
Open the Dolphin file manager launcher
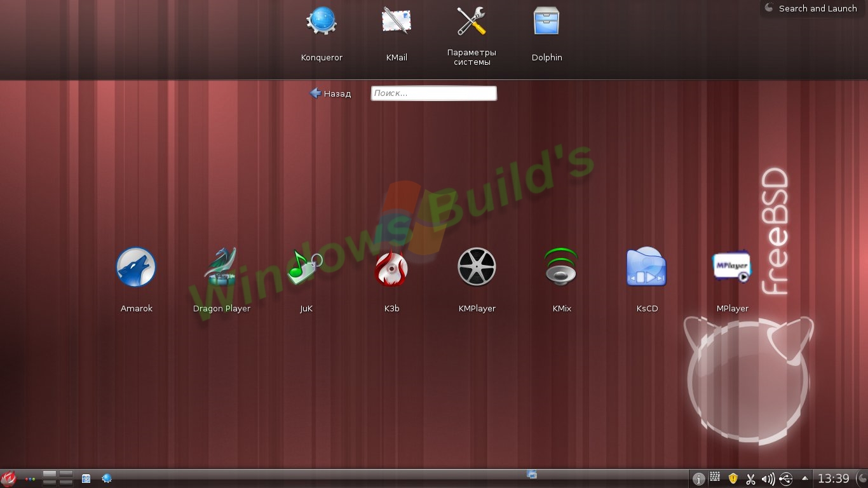pos(546,22)
